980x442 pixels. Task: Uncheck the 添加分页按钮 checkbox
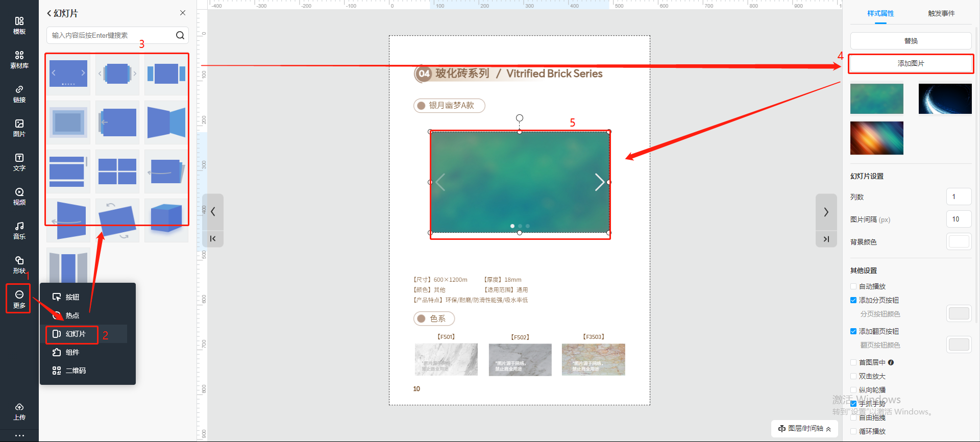click(853, 300)
